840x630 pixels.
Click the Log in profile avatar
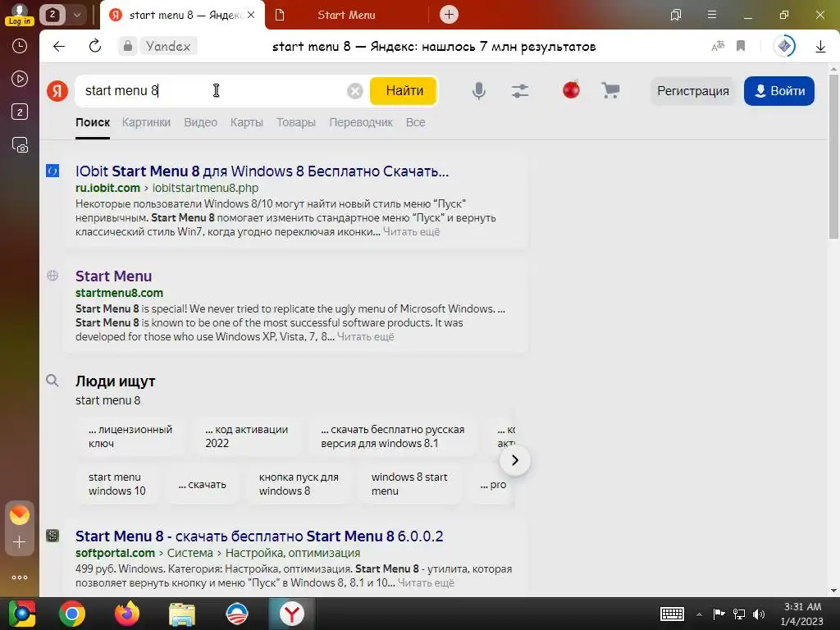[20, 14]
